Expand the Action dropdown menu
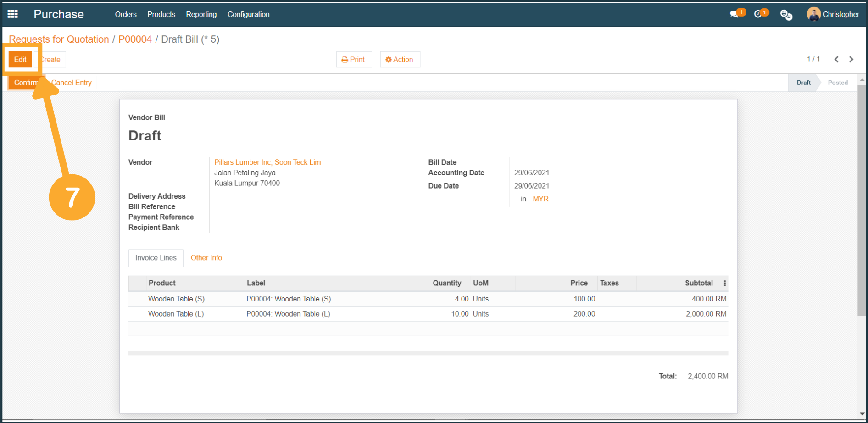 point(400,60)
